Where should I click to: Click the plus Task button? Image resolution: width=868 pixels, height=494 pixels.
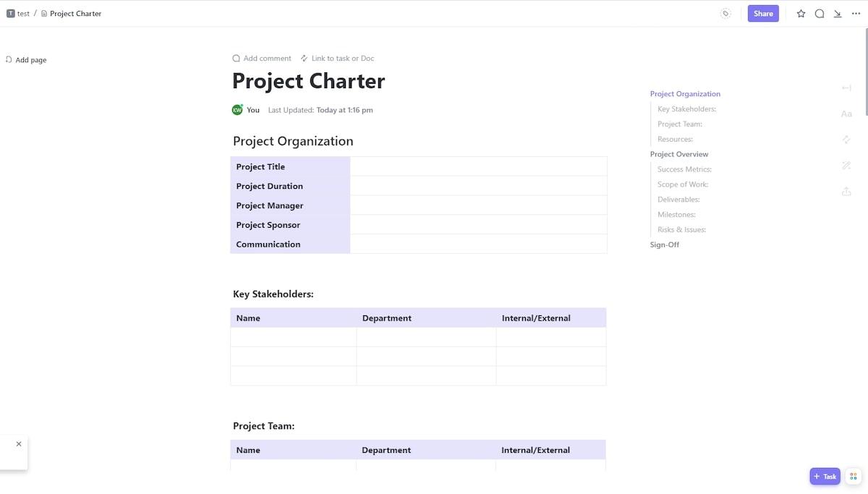[x=825, y=476]
